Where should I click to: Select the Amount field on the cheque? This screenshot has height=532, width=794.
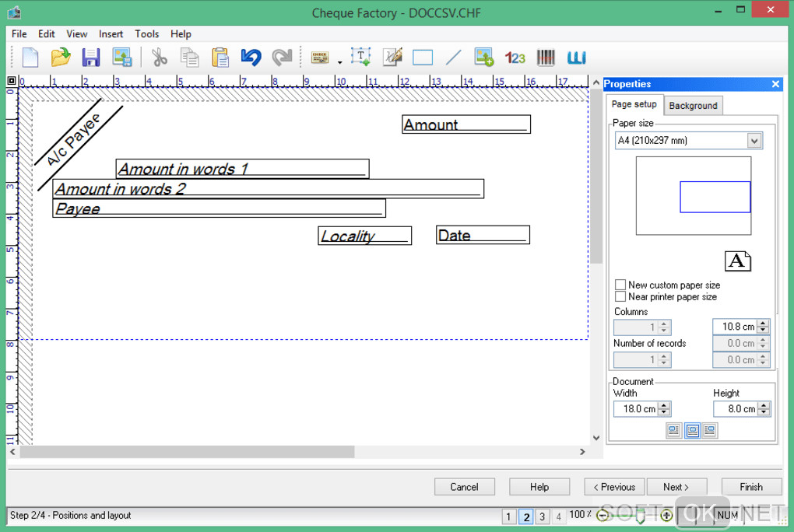pos(466,124)
